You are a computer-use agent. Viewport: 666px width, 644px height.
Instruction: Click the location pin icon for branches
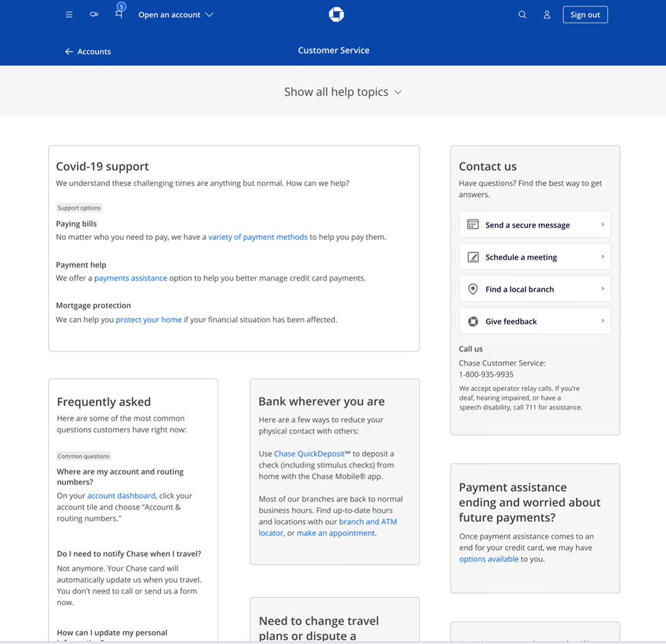(x=473, y=289)
